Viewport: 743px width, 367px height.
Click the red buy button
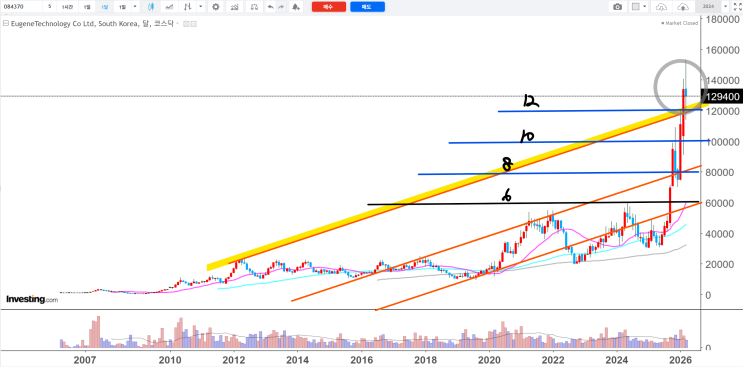[329, 7]
